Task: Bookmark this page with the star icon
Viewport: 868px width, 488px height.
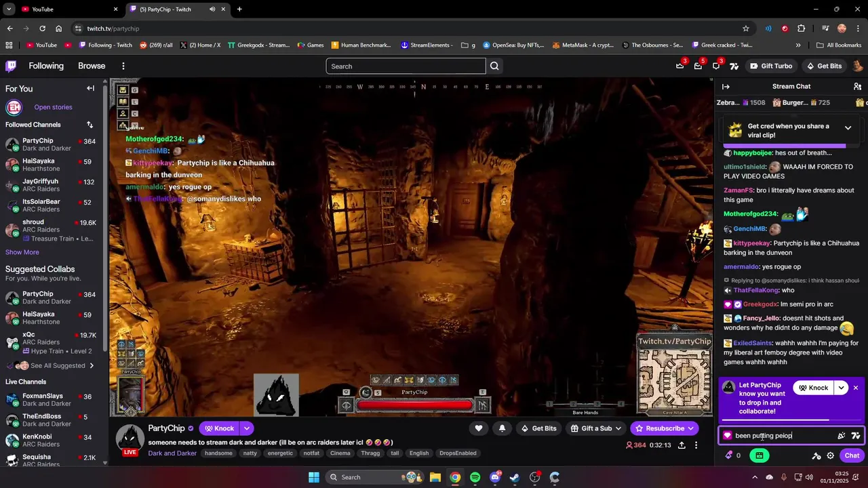Action: pos(746,28)
